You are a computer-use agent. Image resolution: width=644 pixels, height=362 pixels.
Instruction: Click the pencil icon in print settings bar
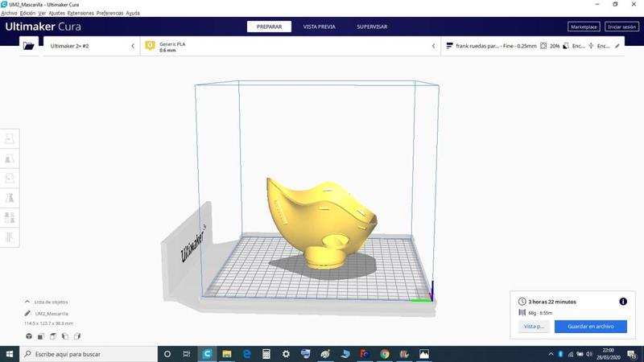click(617, 46)
